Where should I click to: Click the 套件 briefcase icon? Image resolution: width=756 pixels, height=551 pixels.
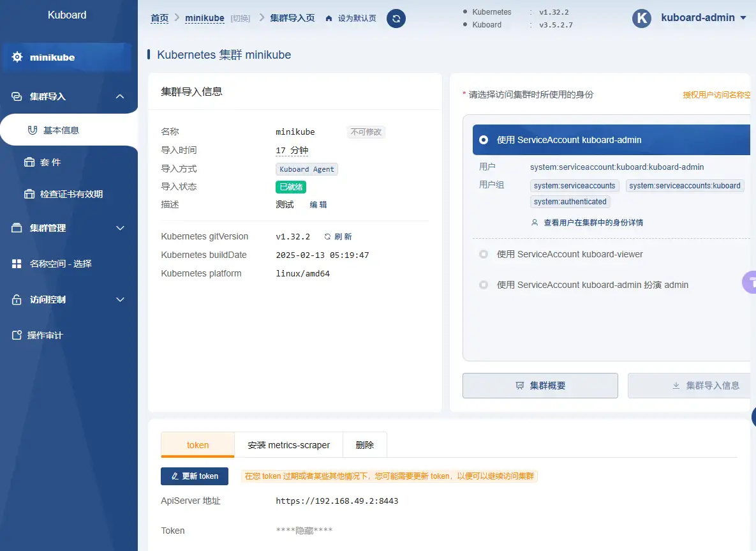click(x=29, y=162)
